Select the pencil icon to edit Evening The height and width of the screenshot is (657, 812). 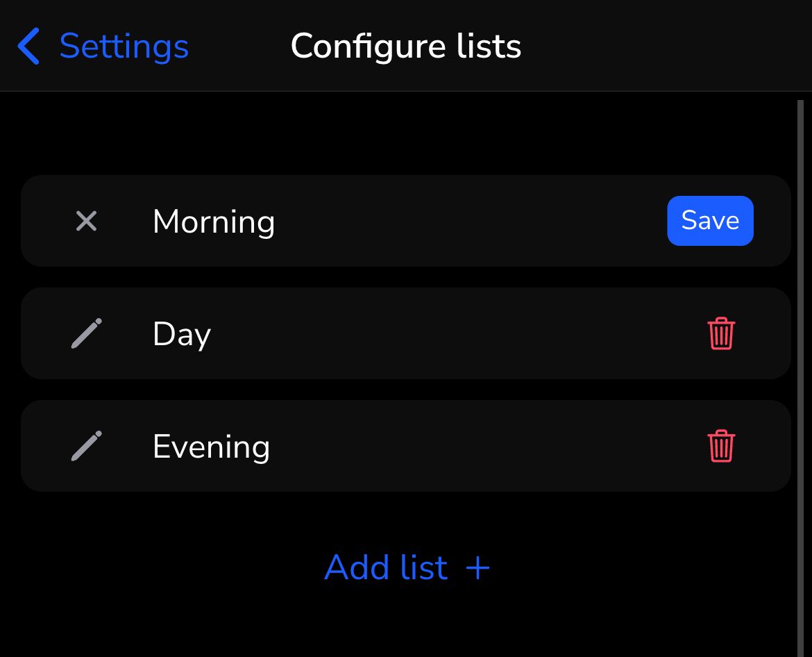point(86,447)
